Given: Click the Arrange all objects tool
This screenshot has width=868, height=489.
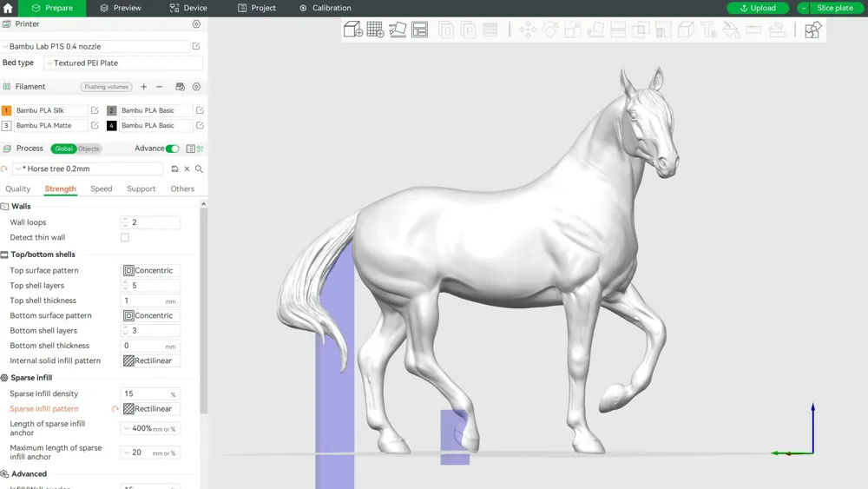Looking at the screenshot, I should coord(419,30).
